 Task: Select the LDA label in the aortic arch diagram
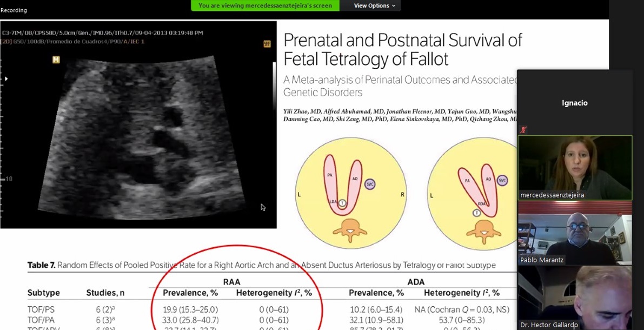tap(333, 202)
